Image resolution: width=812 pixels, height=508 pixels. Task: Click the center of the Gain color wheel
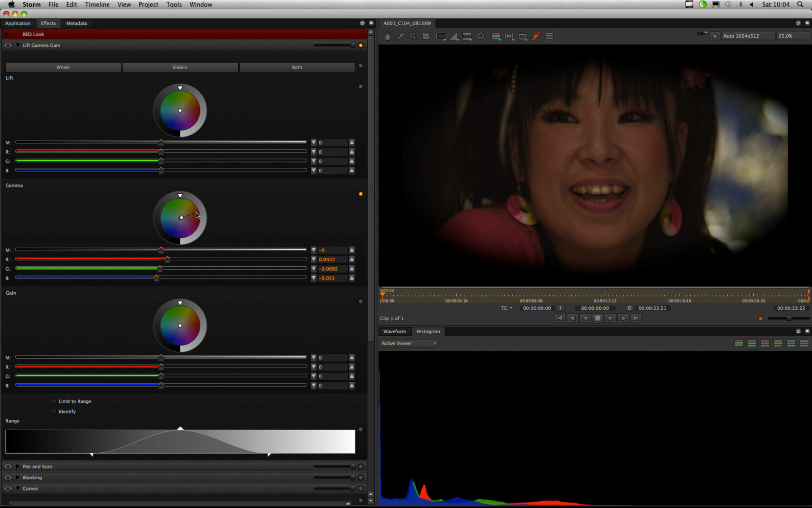click(180, 325)
